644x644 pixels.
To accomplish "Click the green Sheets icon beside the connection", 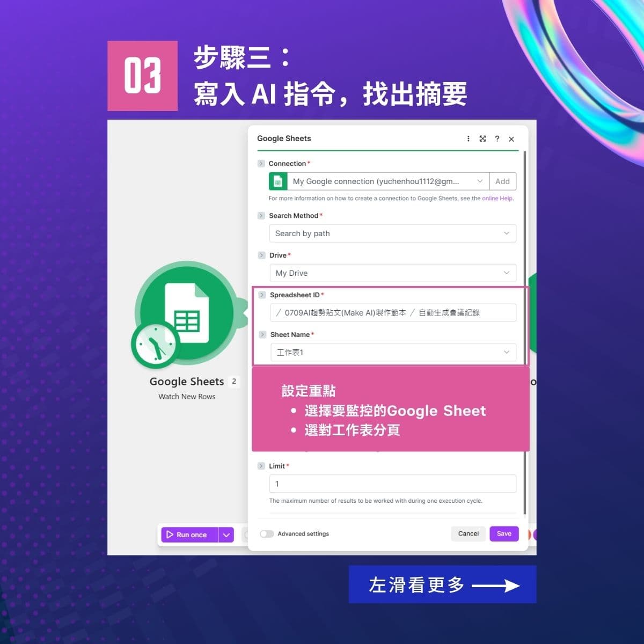I will tap(278, 181).
